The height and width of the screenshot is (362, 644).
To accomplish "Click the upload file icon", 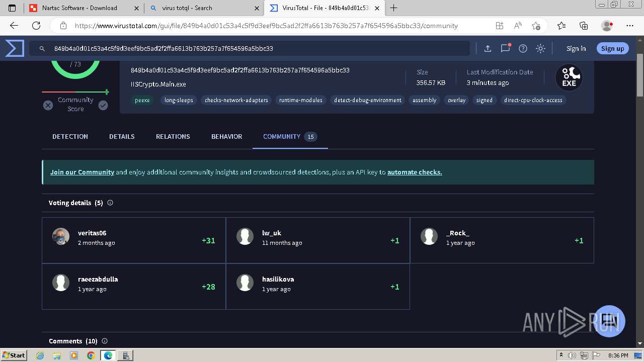I will tap(488, 48).
